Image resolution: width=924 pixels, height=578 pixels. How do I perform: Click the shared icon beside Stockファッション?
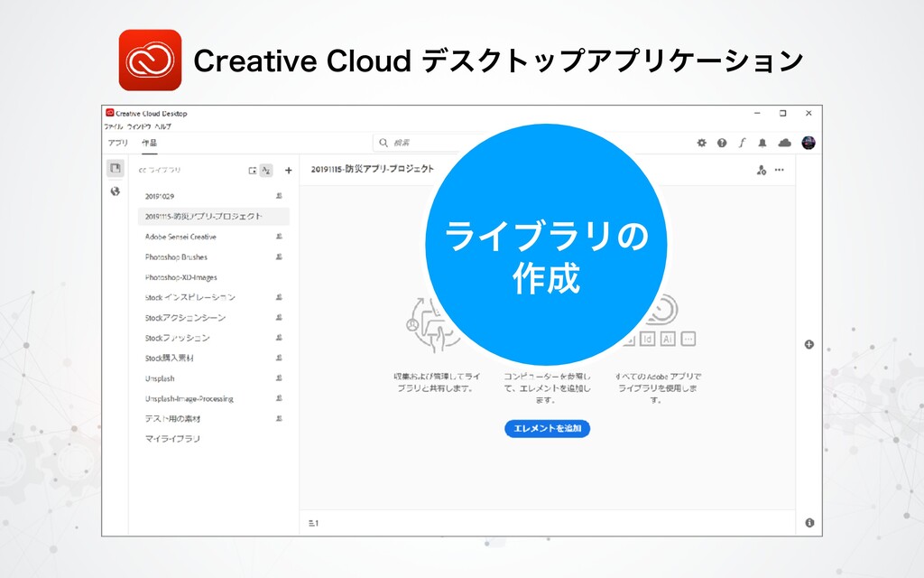click(280, 338)
